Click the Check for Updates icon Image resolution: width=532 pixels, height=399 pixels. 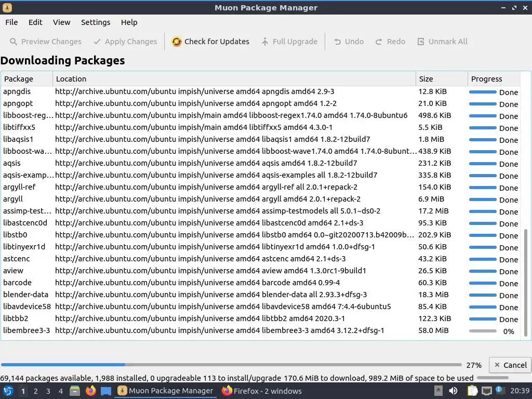(177, 42)
